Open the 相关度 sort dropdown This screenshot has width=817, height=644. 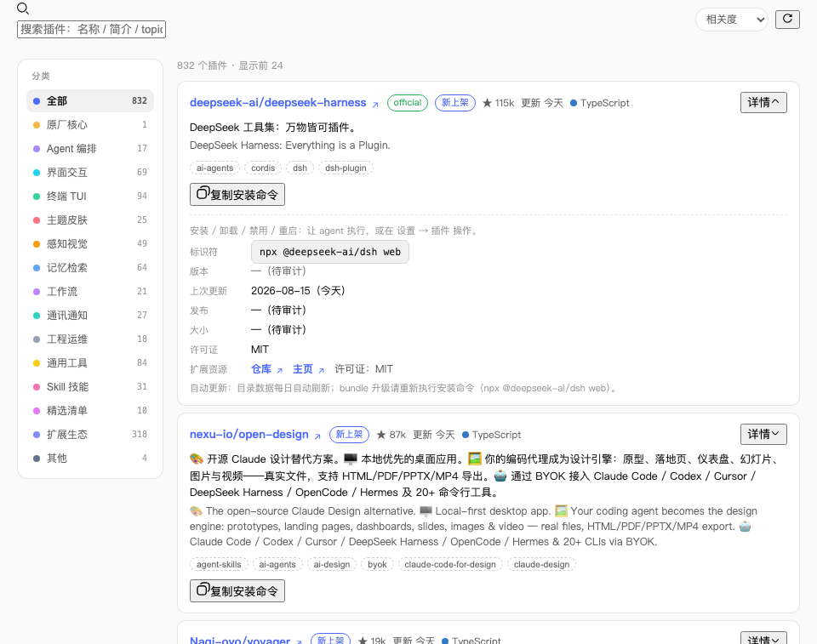(x=732, y=20)
